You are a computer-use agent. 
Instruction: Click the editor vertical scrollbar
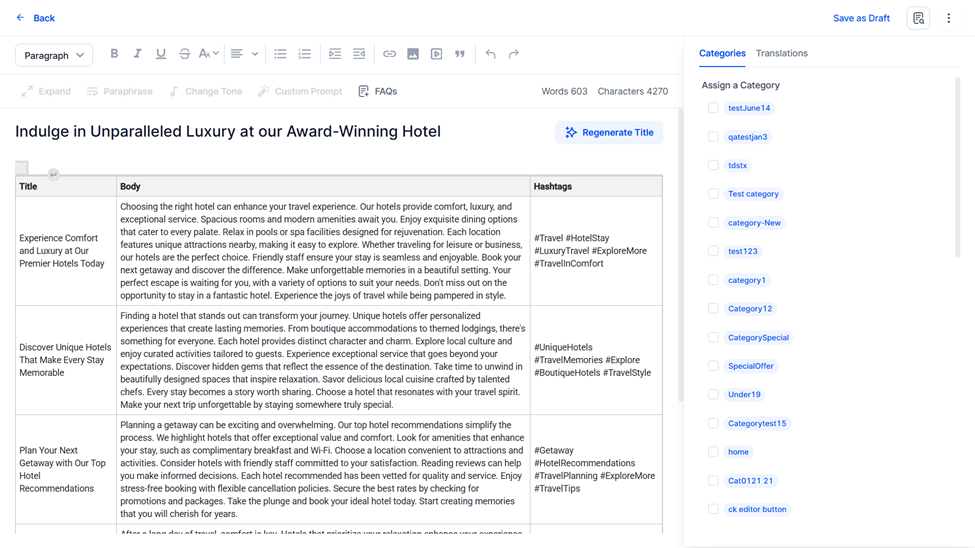pos(681,255)
